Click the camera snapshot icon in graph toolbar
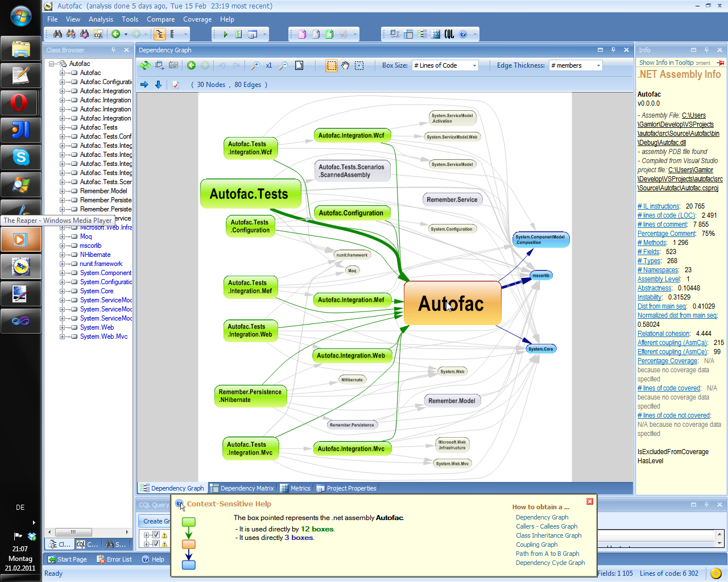 tap(173, 65)
